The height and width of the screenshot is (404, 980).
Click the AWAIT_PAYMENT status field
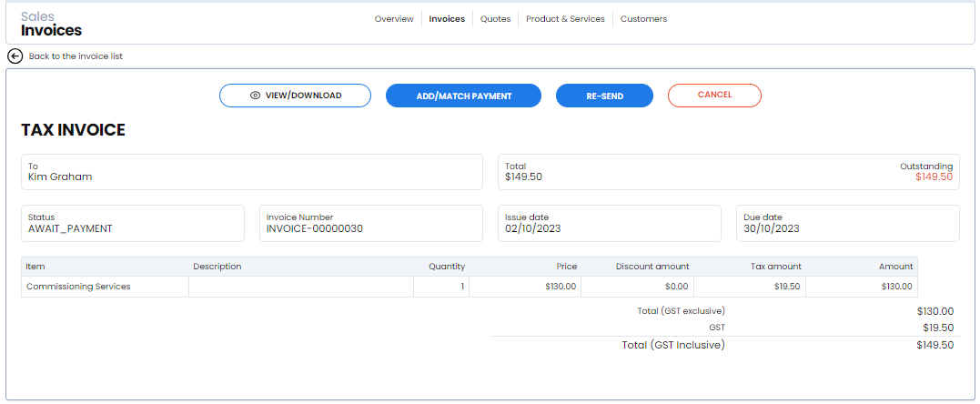(133, 223)
